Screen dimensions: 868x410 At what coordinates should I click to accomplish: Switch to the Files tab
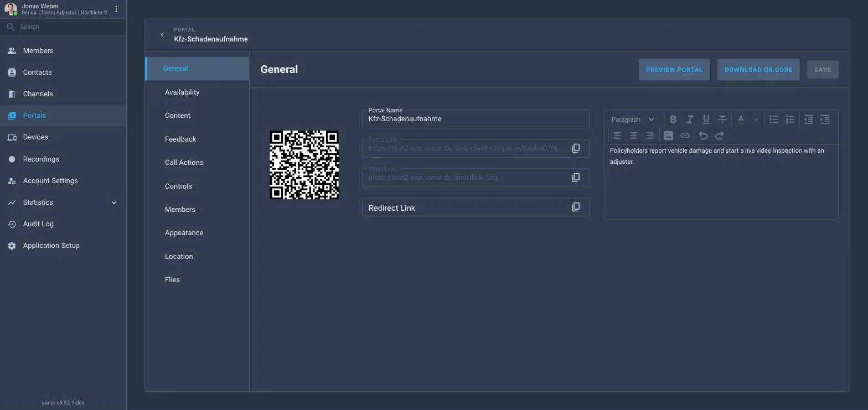pos(197,280)
